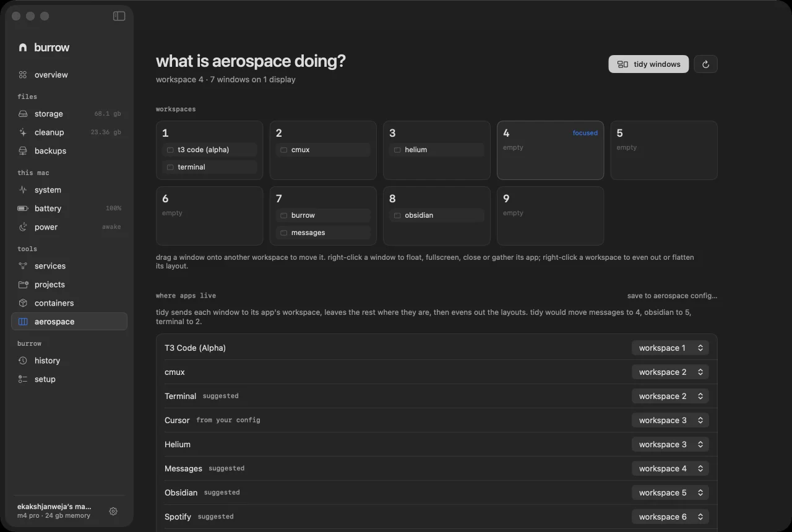Show the history page
Image resolution: width=792 pixels, height=532 pixels.
point(69,361)
